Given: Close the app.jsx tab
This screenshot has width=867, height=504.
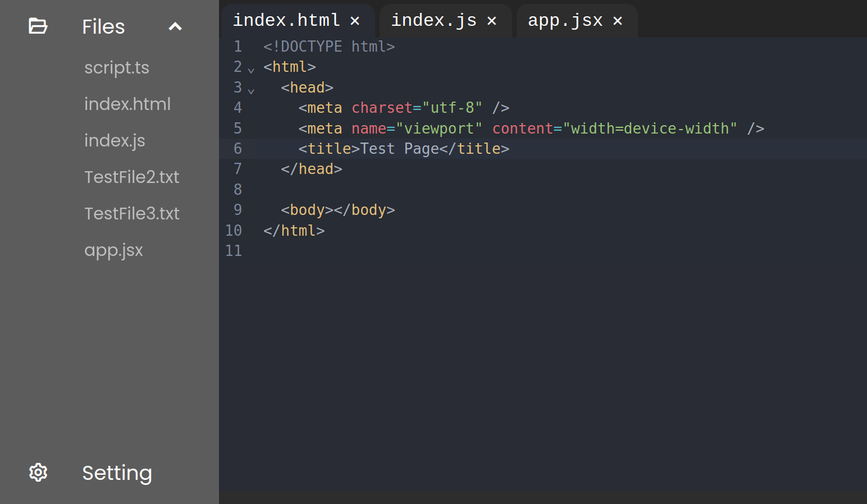Looking at the screenshot, I should click(x=618, y=21).
